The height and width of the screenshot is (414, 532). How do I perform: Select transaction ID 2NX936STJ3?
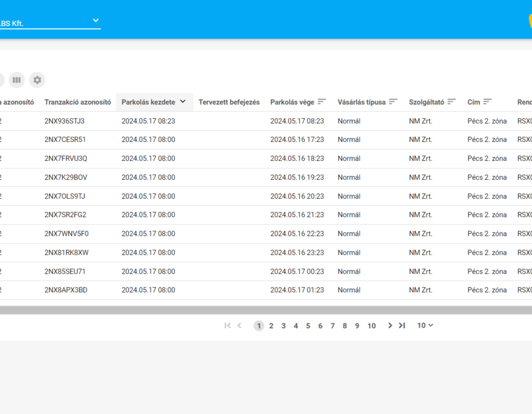64,121
